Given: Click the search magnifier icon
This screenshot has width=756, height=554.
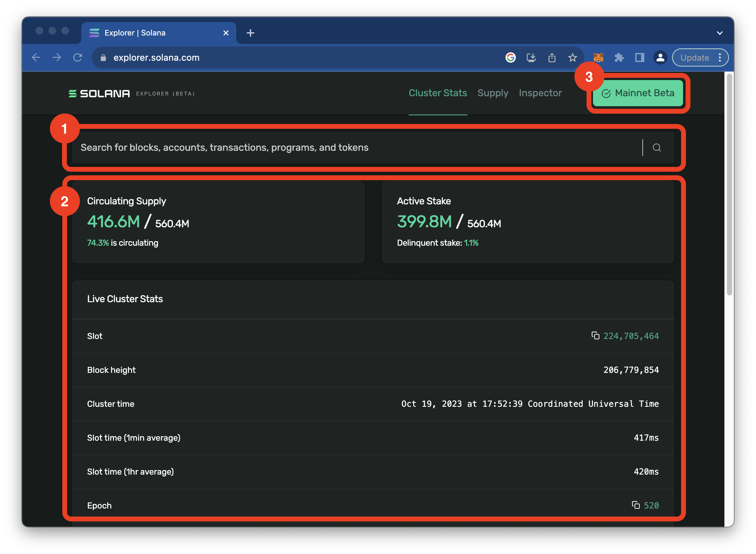Looking at the screenshot, I should [657, 148].
